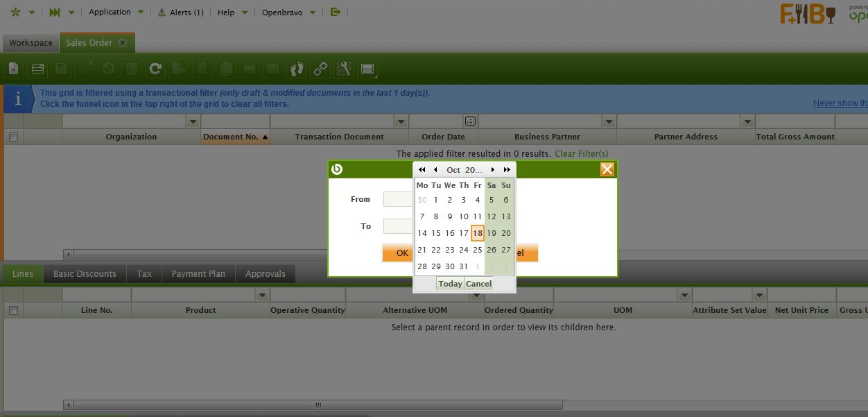Go to next year in the calendar

(x=507, y=170)
